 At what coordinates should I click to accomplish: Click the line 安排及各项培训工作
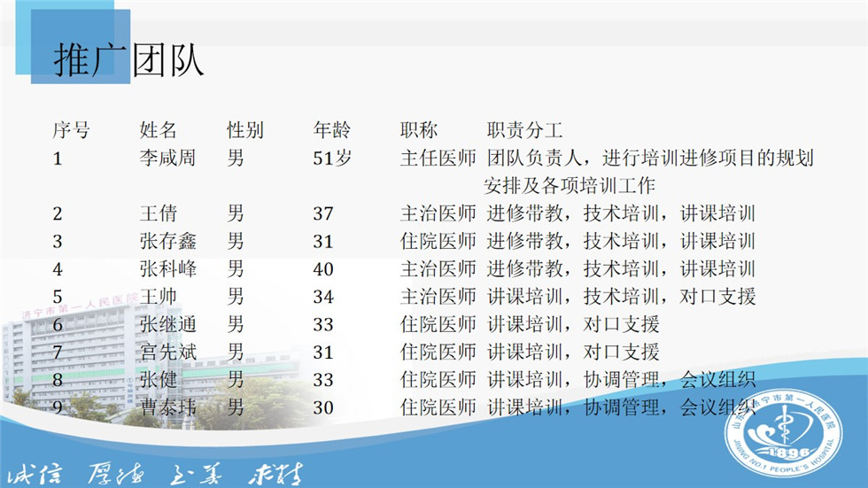click(570, 186)
